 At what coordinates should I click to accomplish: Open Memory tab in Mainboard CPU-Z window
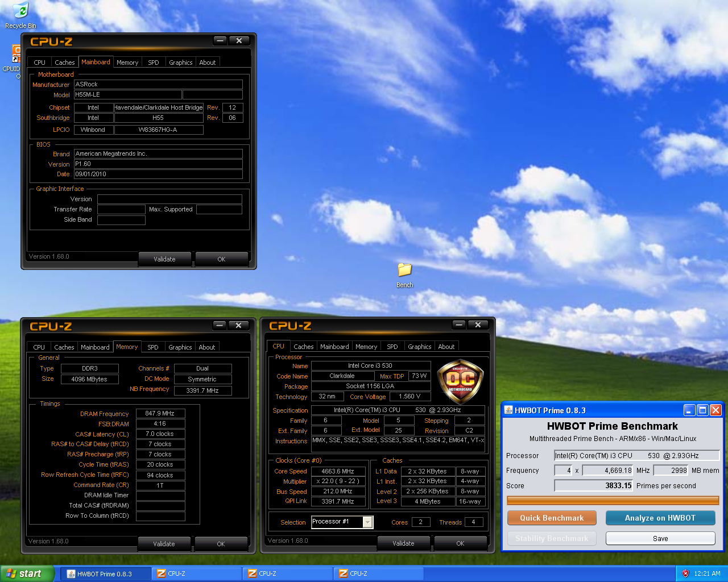127,63
